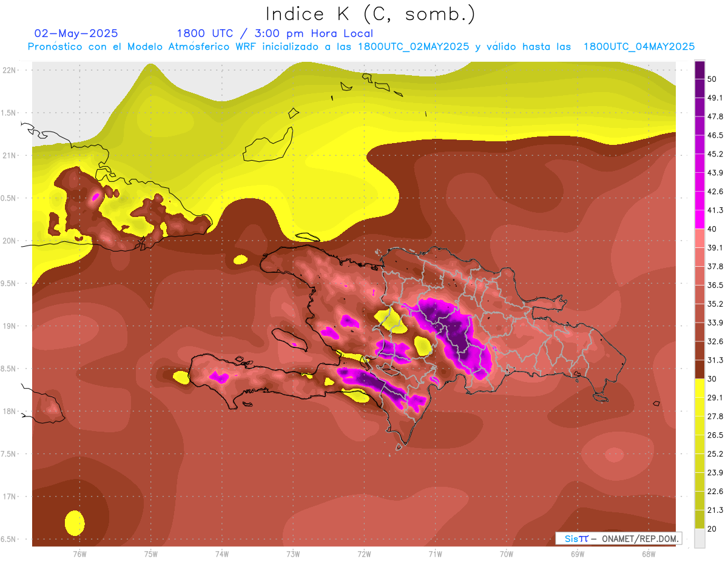
Task: Pick the darkest purple swatch above 50
Action: (699, 70)
